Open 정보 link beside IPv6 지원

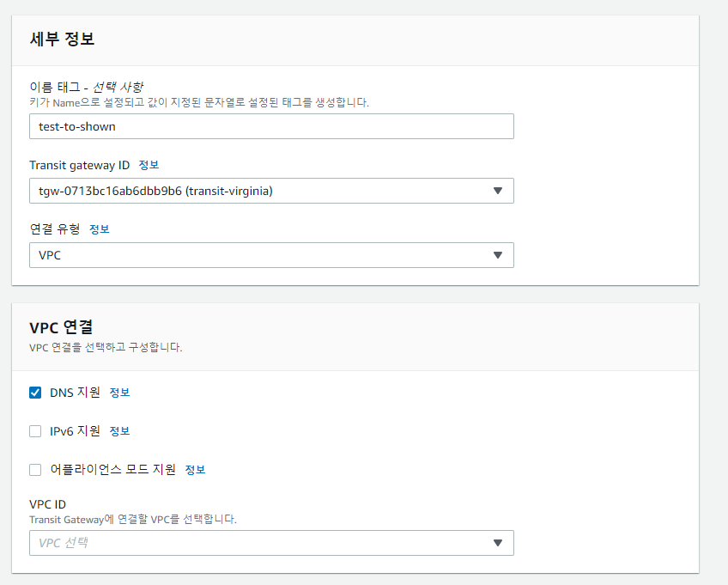pyautogui.click(x=119, y=431)
